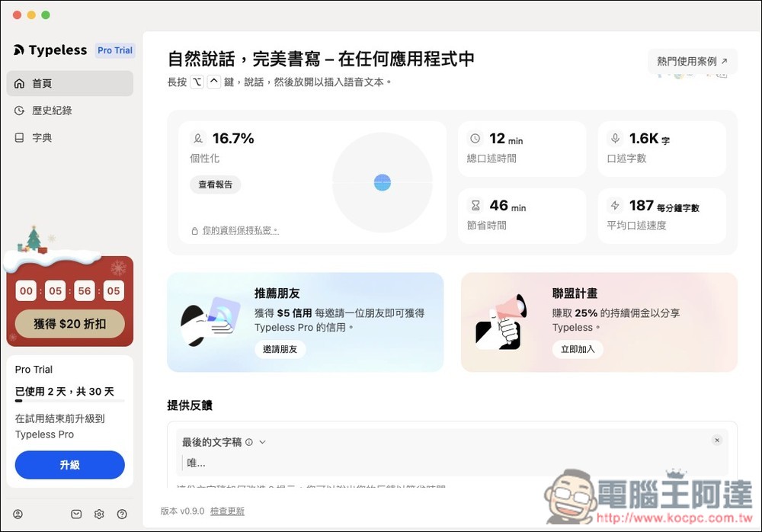Click the blue dot in the donut chart
The height and width of the screenshot is (532, 762).
point(382,182)
